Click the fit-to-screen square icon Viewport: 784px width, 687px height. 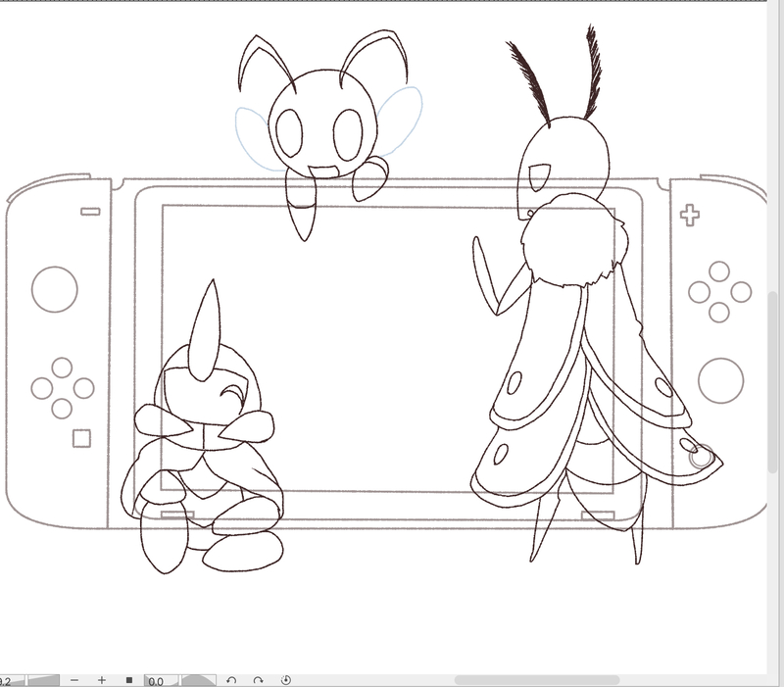[x=129, y=680]
